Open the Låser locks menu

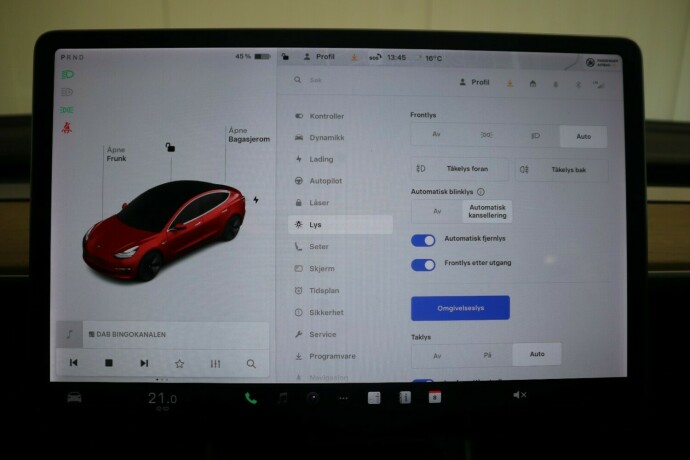(312, 203)
